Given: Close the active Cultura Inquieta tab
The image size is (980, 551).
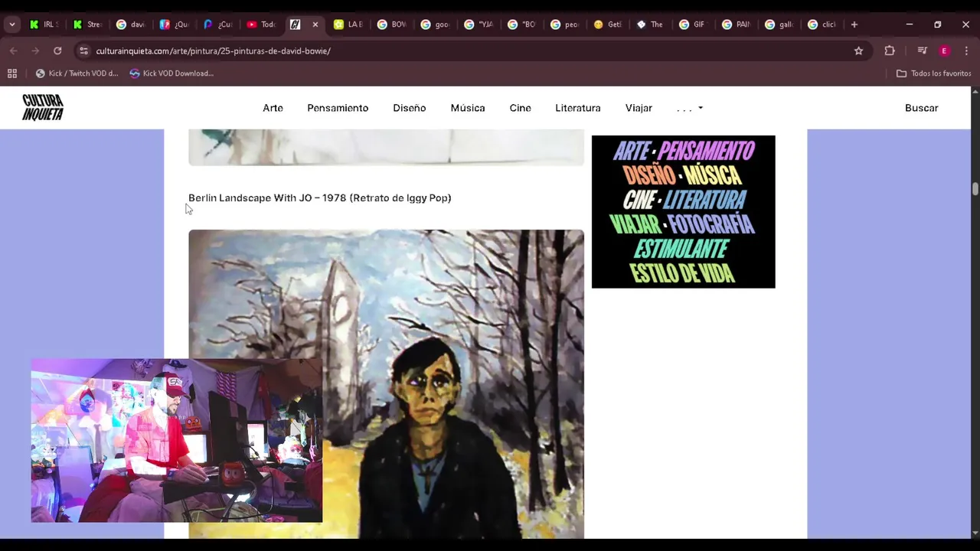Looking at the screenshot, I should (315, 24).
